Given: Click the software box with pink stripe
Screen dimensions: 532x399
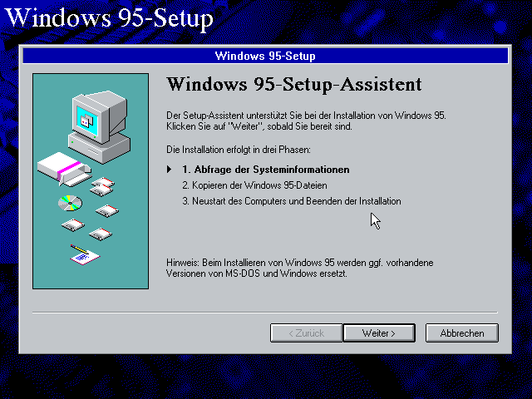Looking at the screenshot, I should (x=65, y=169).
